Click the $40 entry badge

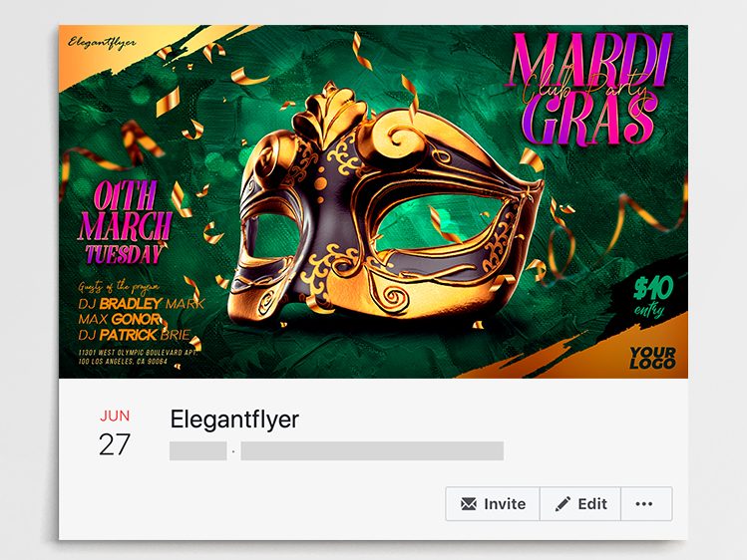click(653, 296)
